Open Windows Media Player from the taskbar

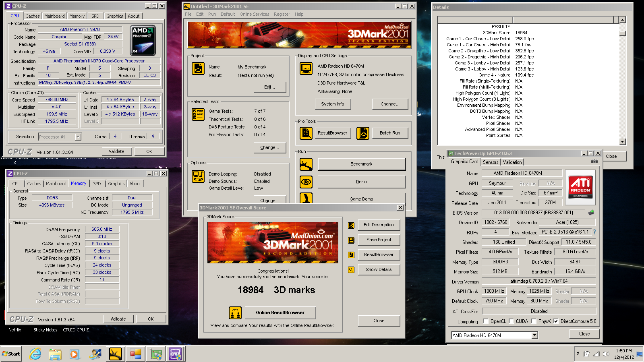[x=75, y=354]
